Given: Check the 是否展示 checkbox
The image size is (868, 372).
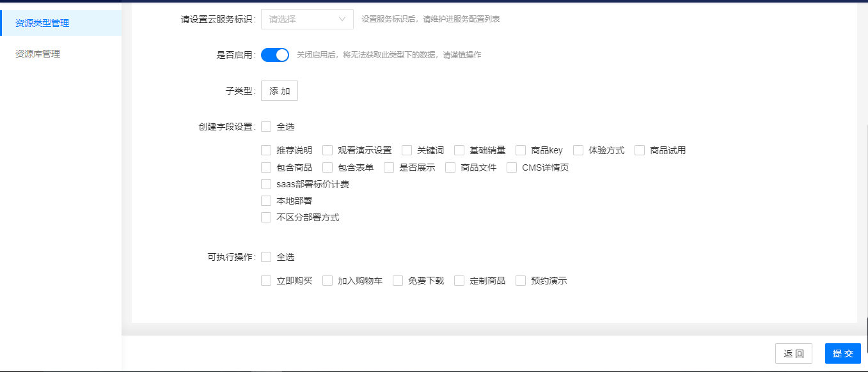Looking at the screenshot, I should pos(390,167).
